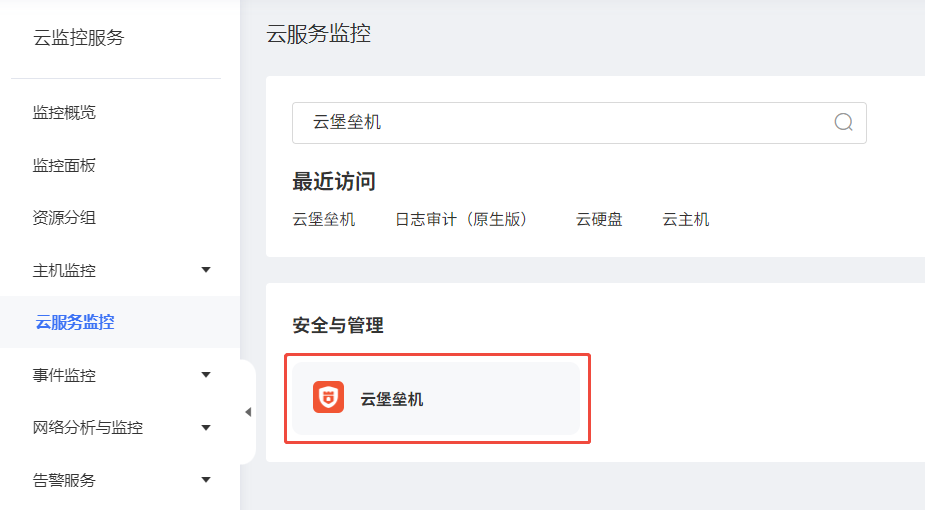Click the red Cloud Bastion shield icon
The width and height of the screenshot is (925, 510).
tap(328, 398)
